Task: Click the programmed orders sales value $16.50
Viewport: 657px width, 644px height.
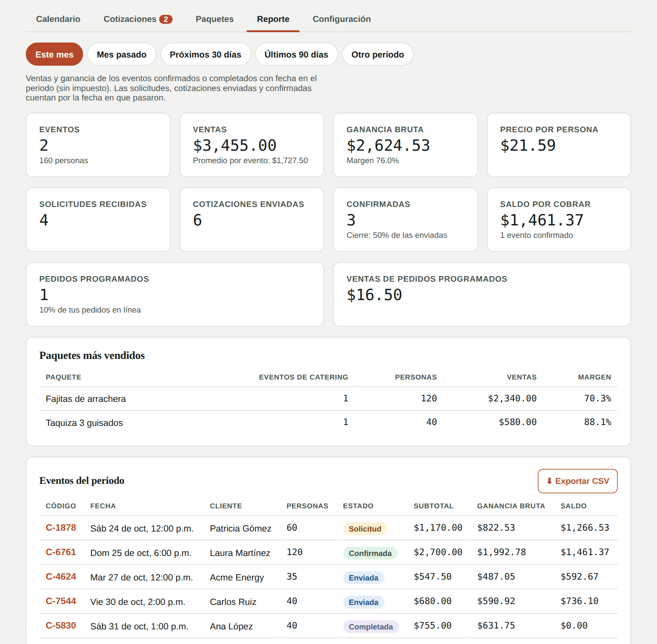Action: (x=374, y=295)
